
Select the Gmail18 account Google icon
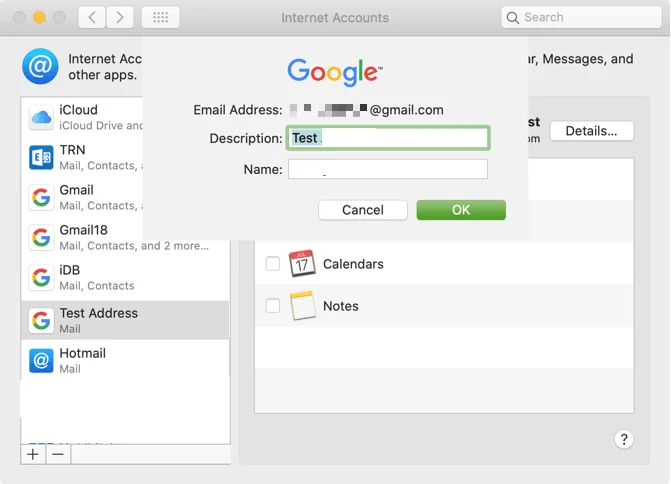pos(41,237)
